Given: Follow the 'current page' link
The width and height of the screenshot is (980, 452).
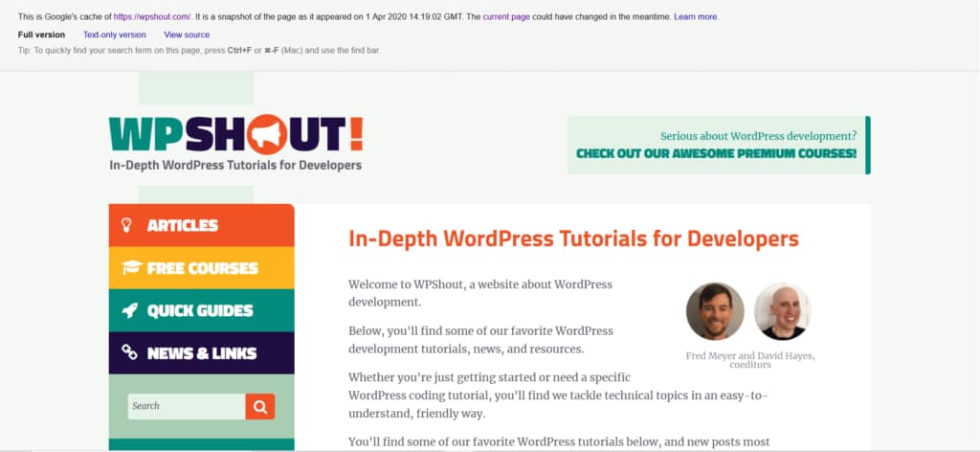Looking at the screenshot, I should [506, 17].
